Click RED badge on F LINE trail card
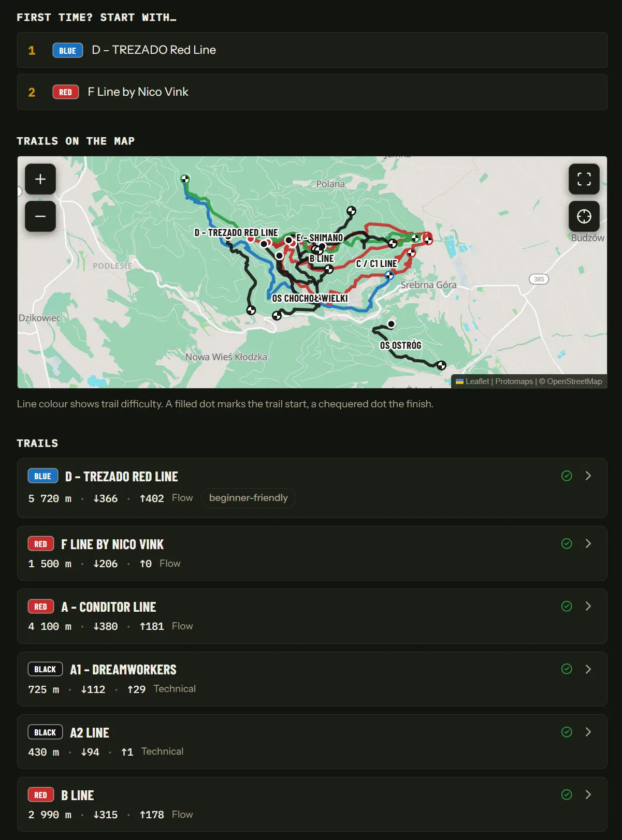 tap(40, 544)
